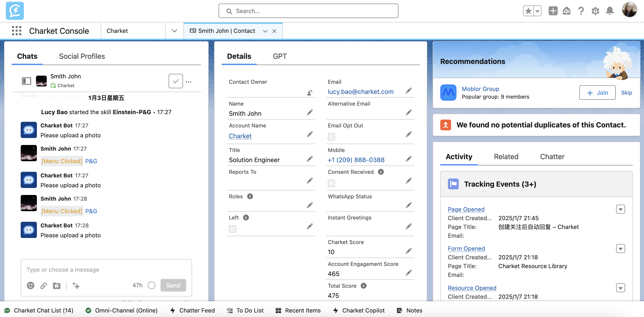Click the Type or choose a message box
The image size is (644, 317).
[x=106, y=269]
